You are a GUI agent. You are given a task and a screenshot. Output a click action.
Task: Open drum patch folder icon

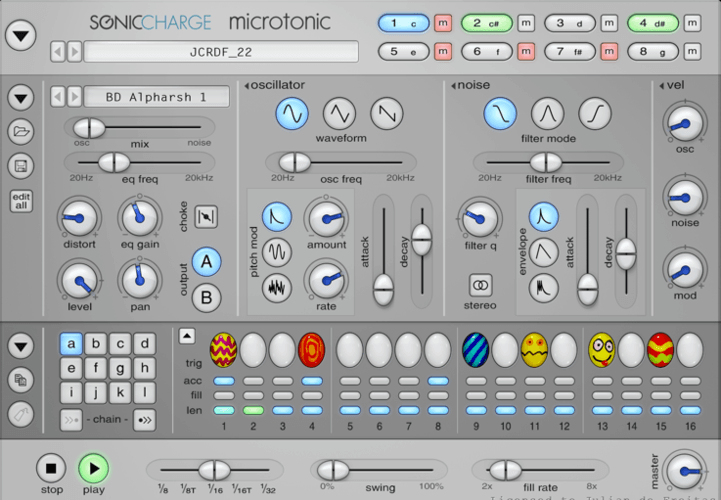[x=21, y=132]
